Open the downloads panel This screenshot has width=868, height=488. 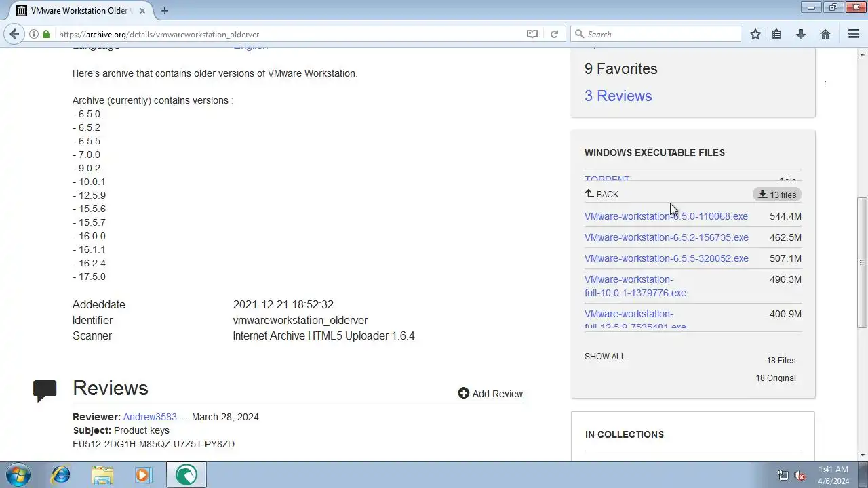(801, 34)
